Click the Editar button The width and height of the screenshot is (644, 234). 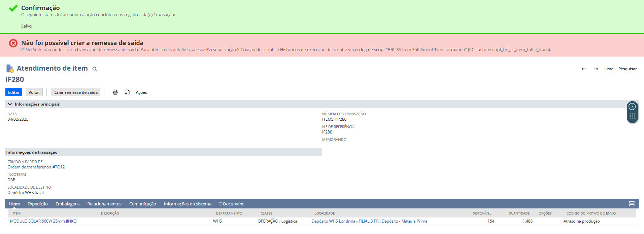[x=14, y=92]
